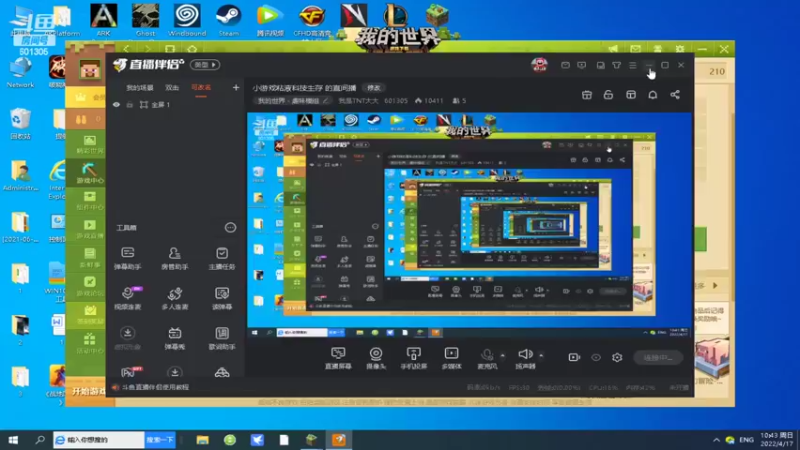Toggle preview eye icon beside settings gear
This screenshot has height=450, width=800.
pyautogui.click(x=596, y=357)
